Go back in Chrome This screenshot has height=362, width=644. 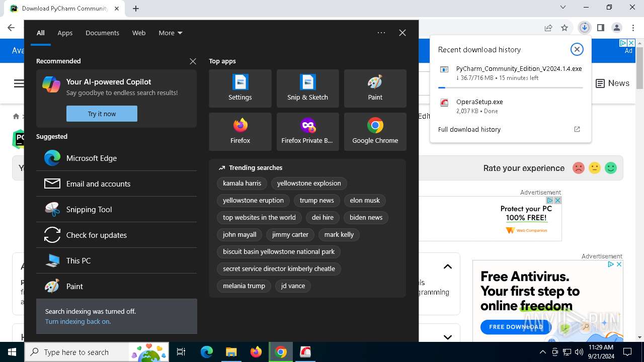11,28
